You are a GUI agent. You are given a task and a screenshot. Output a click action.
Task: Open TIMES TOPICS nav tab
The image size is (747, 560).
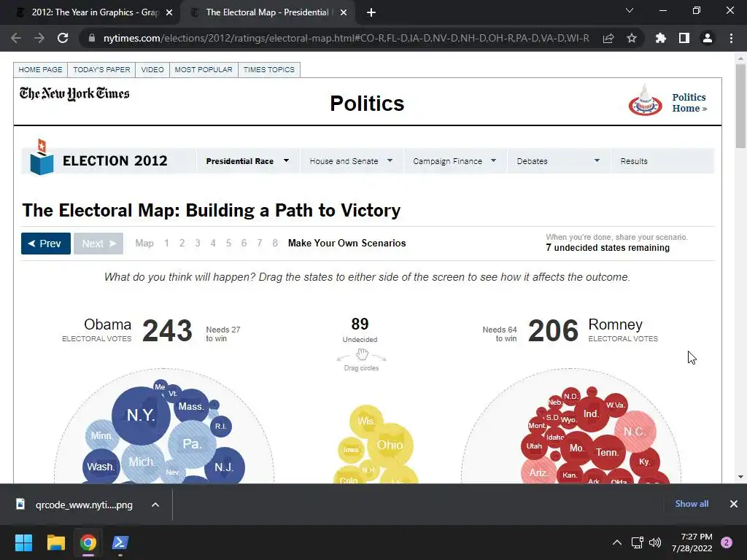coord(269,69)
